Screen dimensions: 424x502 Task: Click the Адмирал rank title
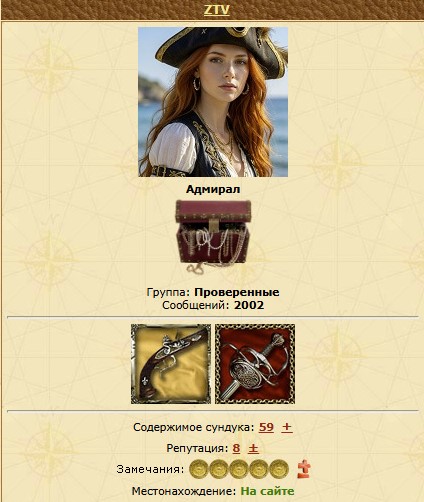[213, 189]
